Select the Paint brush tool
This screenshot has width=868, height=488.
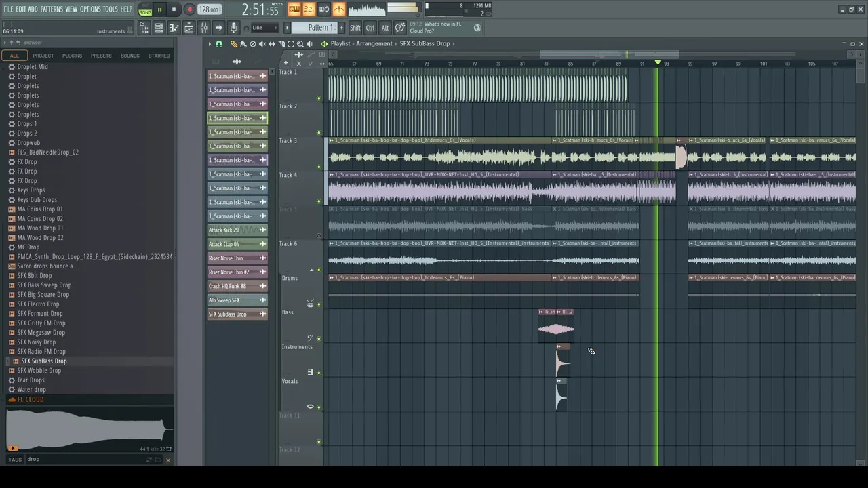pos(243,43)
